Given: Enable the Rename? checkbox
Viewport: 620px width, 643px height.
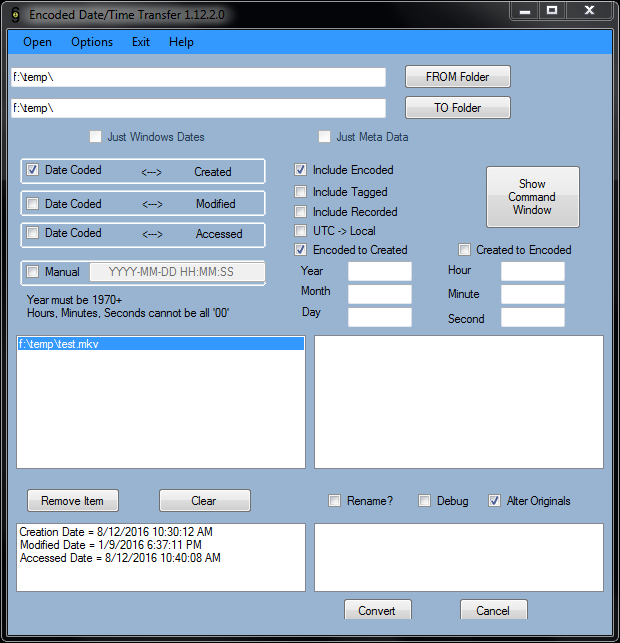Looking at the screenshot, I should (334, 501).
